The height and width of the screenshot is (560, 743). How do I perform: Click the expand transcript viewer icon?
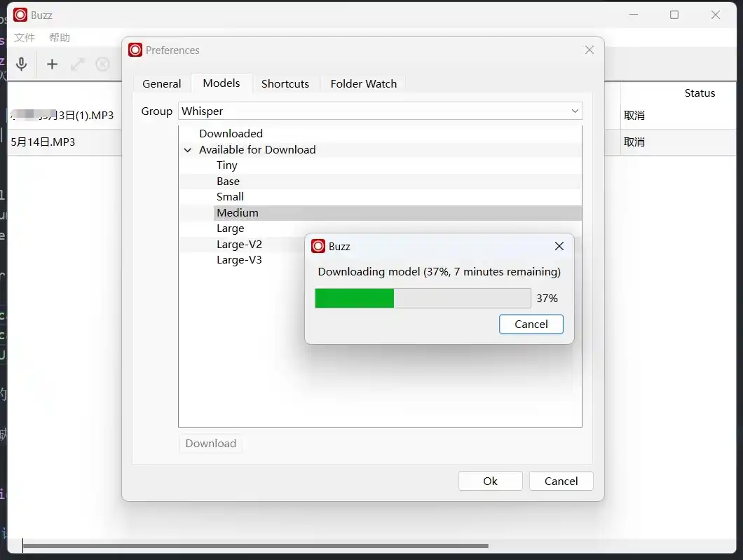(77, 64)
